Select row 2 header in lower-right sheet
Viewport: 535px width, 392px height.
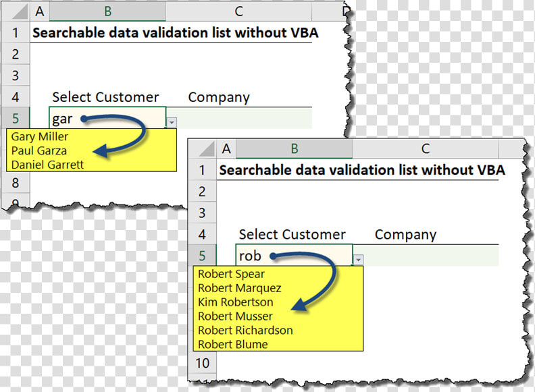pyautogui.click(x=203, y=191)
